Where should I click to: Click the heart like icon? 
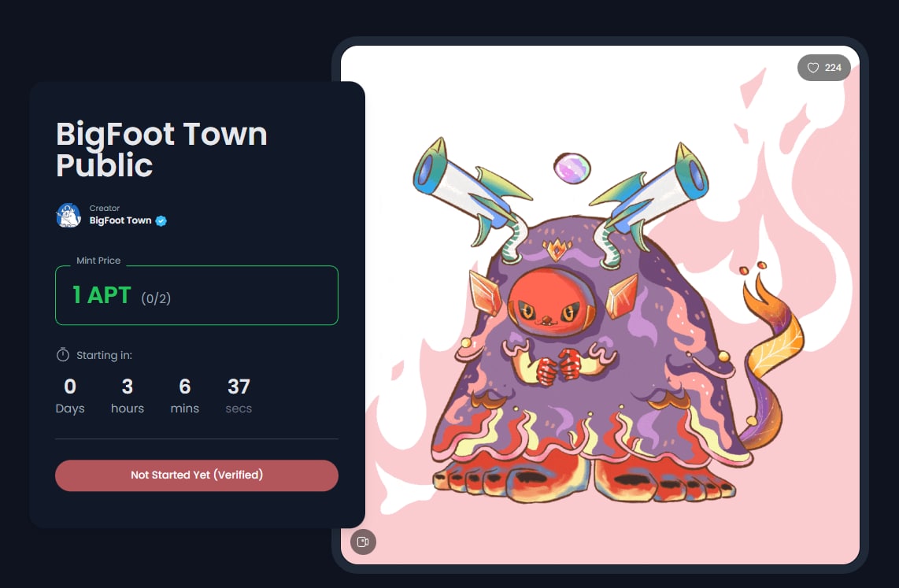pyautogui.click(x=812, y=68)
